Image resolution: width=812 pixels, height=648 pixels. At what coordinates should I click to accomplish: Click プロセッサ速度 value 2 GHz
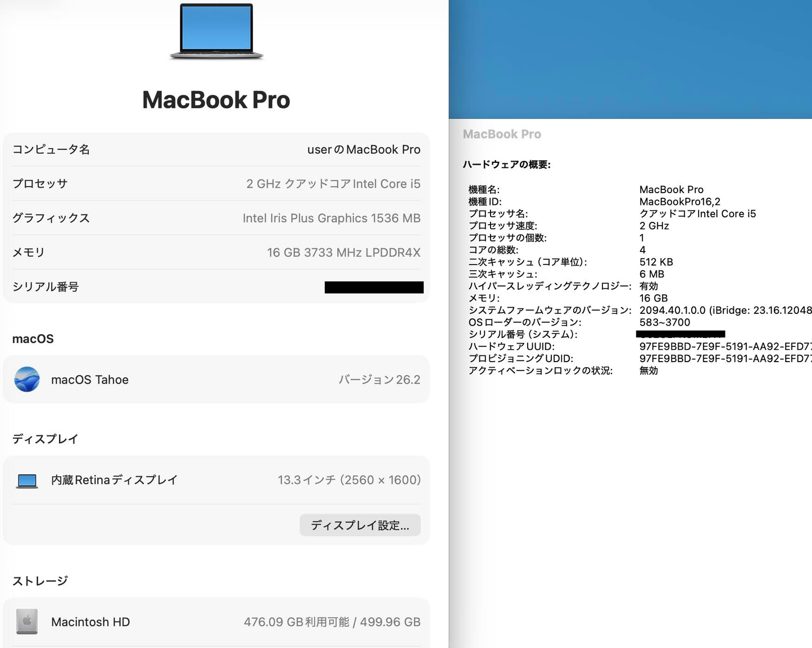654,226
